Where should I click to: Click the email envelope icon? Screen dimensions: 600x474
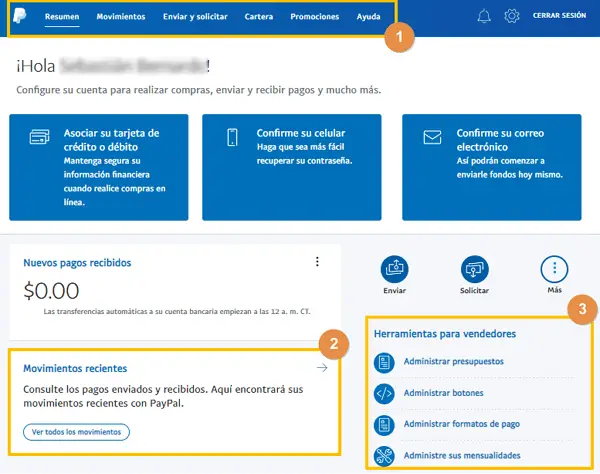click(x=432, y=137)
